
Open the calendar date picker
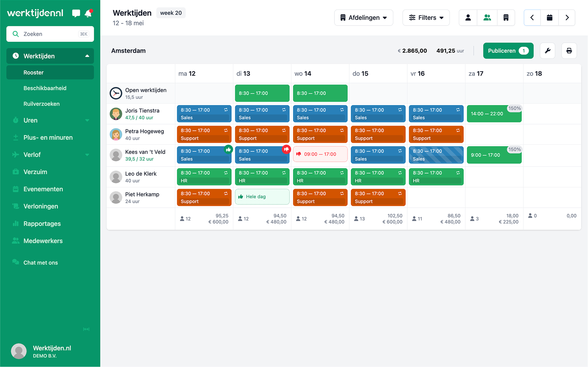[x=549, y=18]
